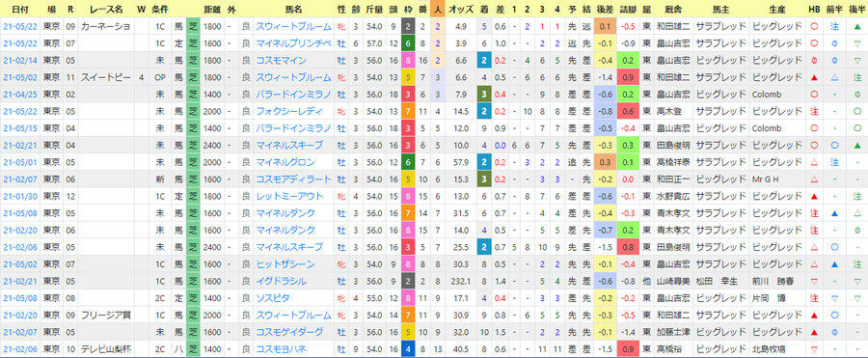Sort by the HB column header
Viewport: 868px width, 358px height.
coord(814,10)
